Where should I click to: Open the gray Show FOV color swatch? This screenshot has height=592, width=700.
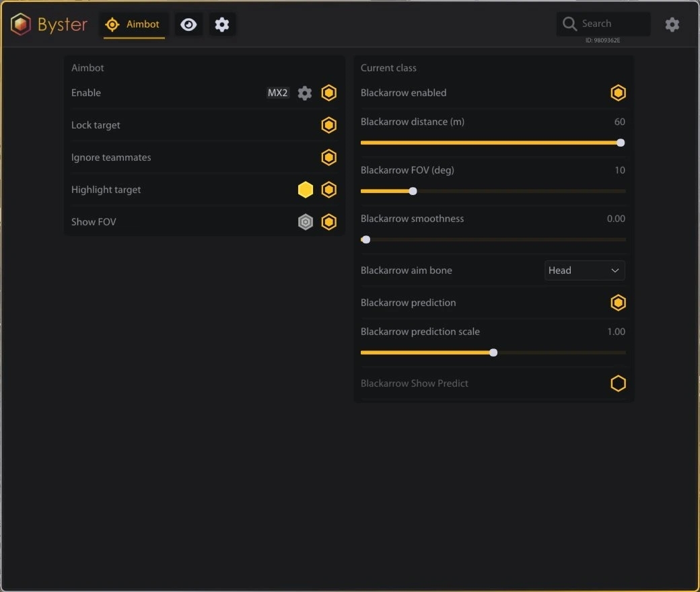(x=306, y=222)
